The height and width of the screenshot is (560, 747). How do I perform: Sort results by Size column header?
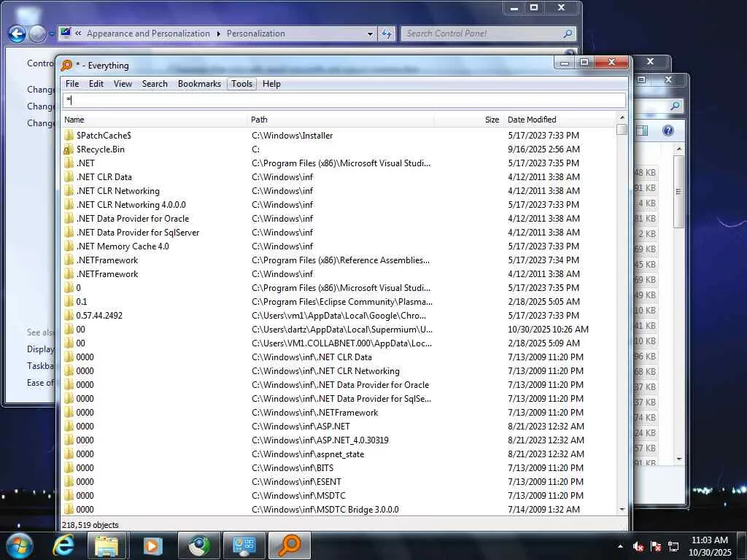pos(468,120)
